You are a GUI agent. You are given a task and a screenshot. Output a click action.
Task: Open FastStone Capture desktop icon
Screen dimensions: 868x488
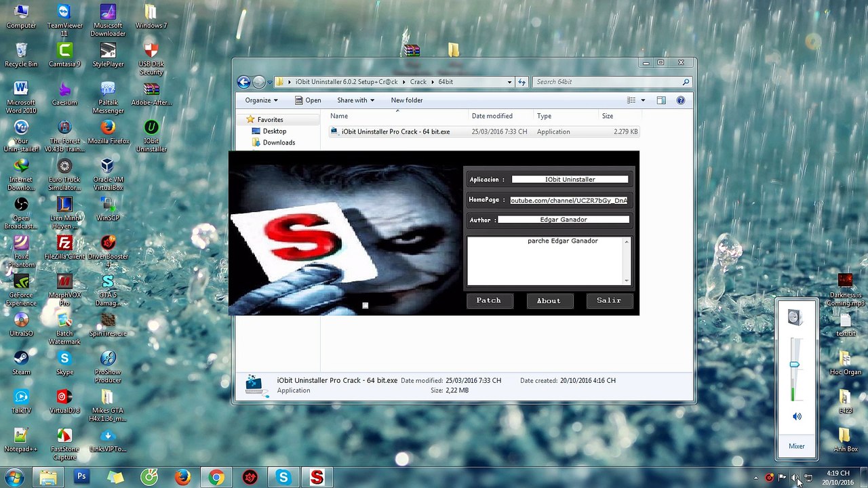64,444
